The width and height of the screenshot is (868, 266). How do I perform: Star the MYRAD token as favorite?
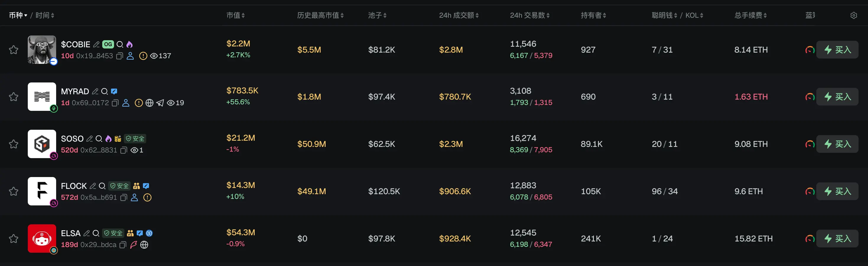click(x=14, y=97)
